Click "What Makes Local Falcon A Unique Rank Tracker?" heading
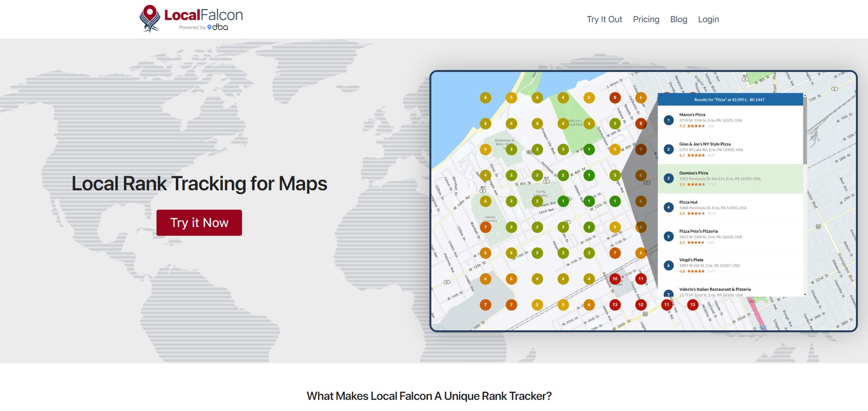This screenshot has width=868, height=411. coord(429,396)
